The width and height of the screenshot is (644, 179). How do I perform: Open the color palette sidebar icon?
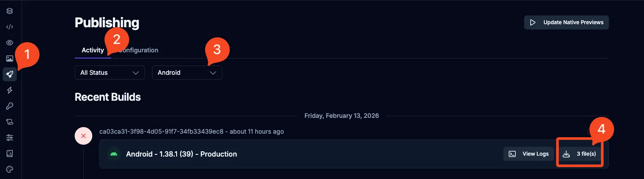10,169
